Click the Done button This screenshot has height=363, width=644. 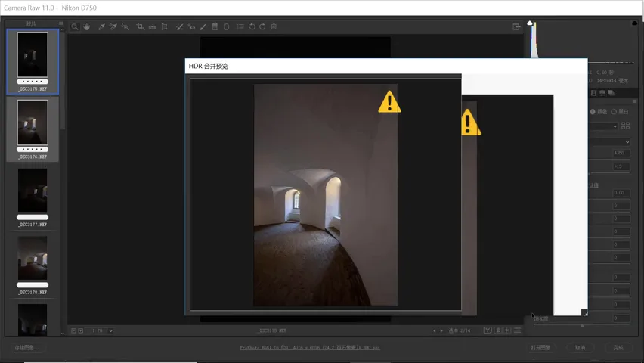tap(618, 348)
